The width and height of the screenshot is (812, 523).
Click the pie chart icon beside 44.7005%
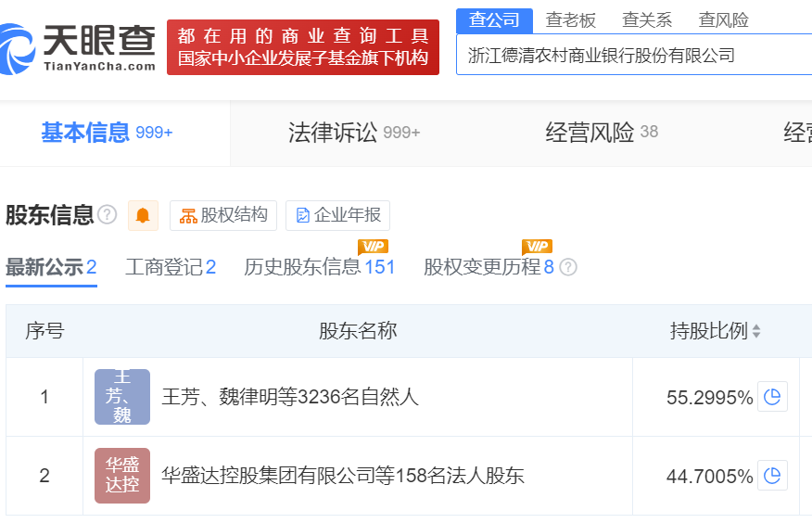tap(772, 476)
